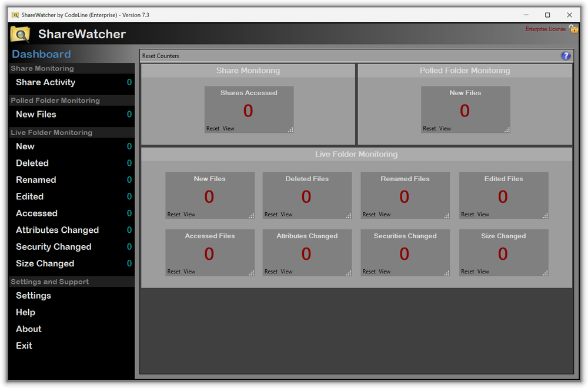The image size is (588, 388).
Task: Click the Settings and Support sidebar heading
Action: coord(50,282)
